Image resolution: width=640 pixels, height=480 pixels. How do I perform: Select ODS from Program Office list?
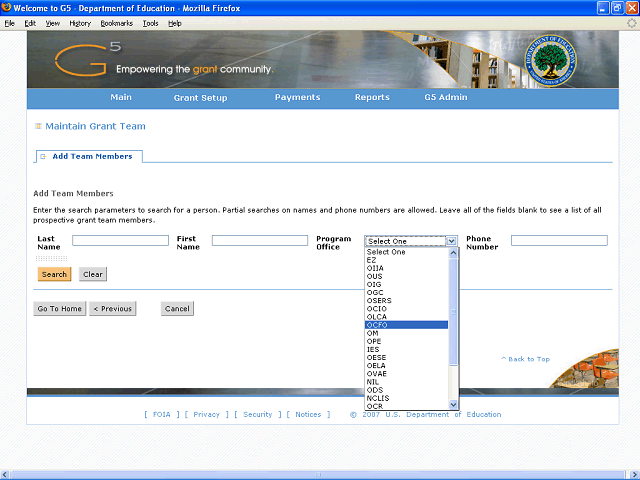pos(407,390)
